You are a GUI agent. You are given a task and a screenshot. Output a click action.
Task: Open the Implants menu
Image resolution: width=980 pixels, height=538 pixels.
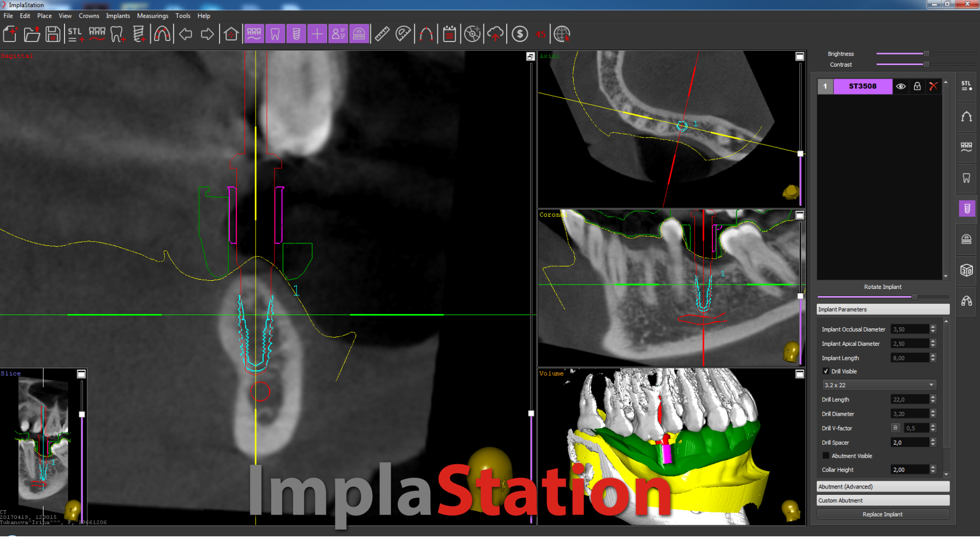118,16
